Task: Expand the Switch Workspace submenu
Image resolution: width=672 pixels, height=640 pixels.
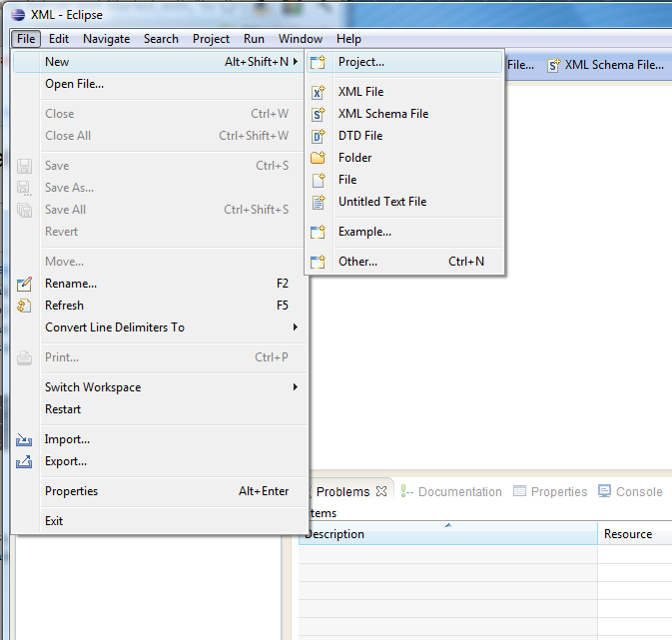Action: (296, 387)
